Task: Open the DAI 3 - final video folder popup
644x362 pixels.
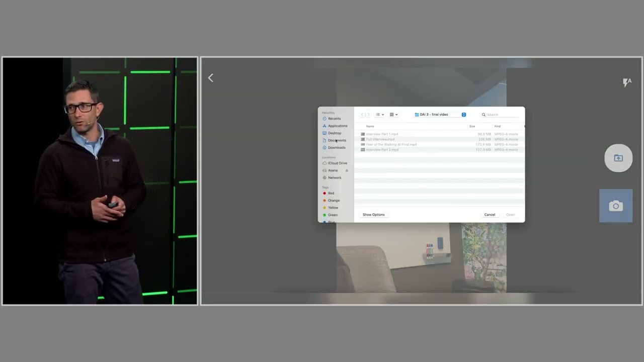Action: (x=440, y=115)
